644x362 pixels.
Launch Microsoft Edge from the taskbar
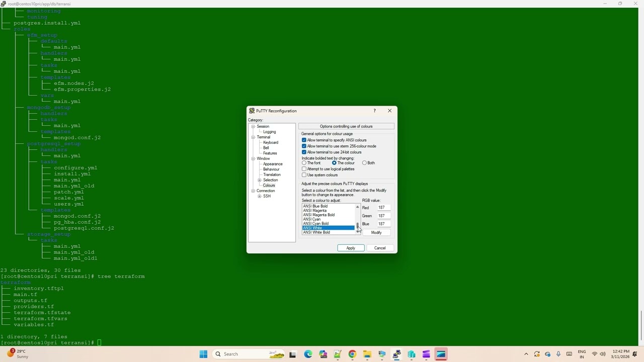308,354
